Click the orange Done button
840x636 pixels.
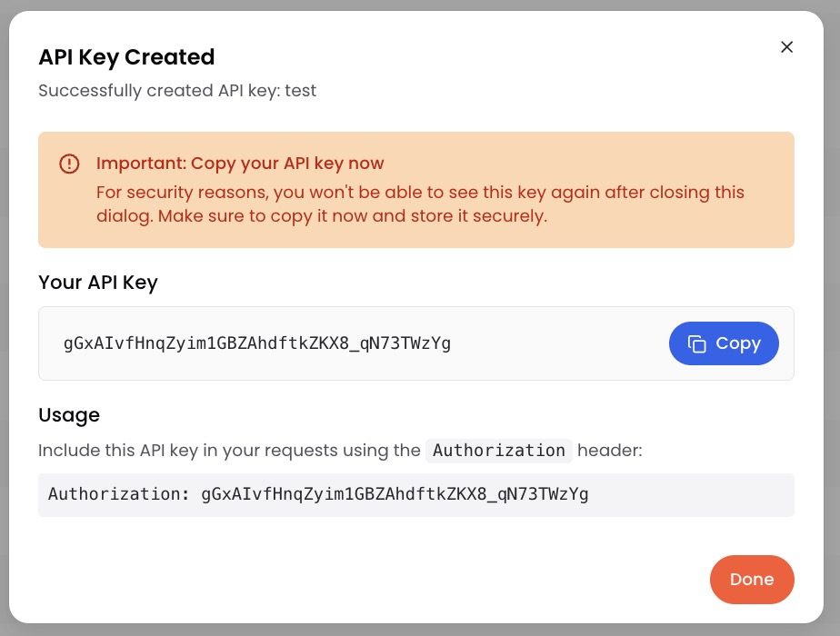click(752, 580)
